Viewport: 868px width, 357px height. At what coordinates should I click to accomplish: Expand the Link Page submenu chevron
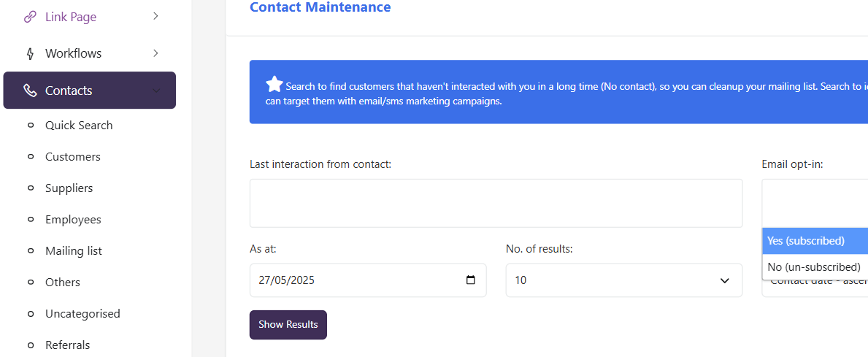point(155,17)
